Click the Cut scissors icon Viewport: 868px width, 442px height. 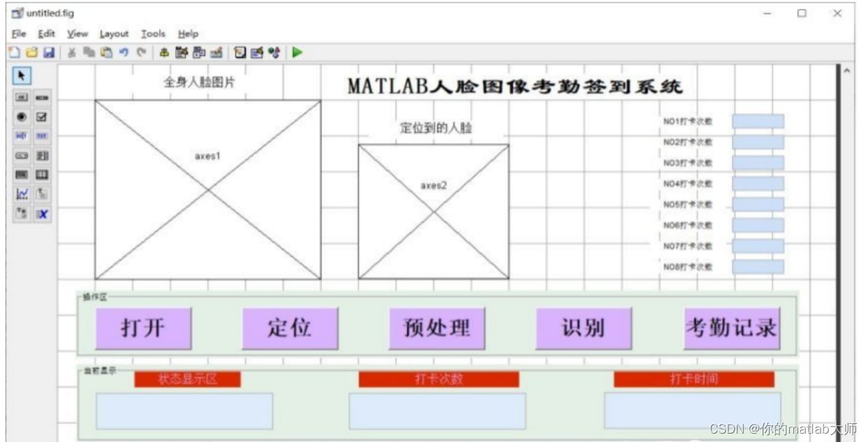click(x=72, y=52)
